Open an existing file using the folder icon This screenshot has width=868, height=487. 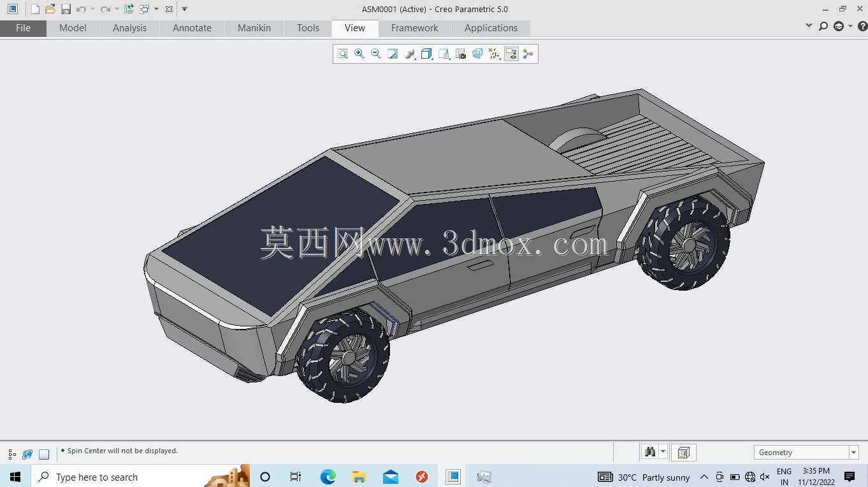click(x=50, y=9)
